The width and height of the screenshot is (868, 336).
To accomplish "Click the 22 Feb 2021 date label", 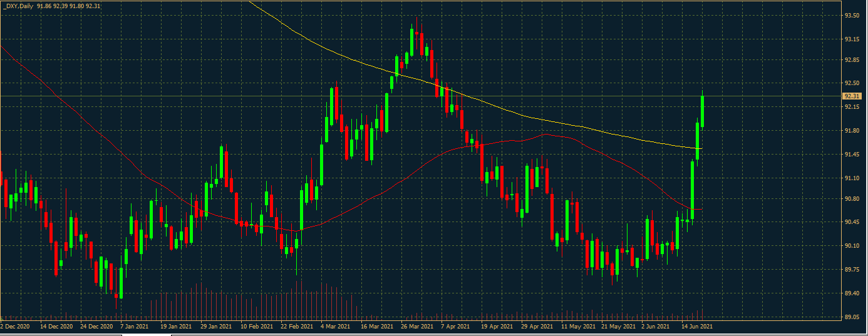I will tap(297, 327).
